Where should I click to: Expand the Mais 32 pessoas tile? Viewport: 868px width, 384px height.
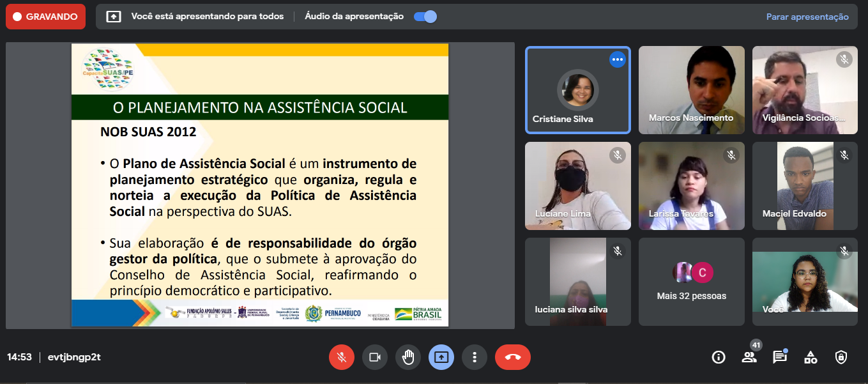(x=691, y=282)
